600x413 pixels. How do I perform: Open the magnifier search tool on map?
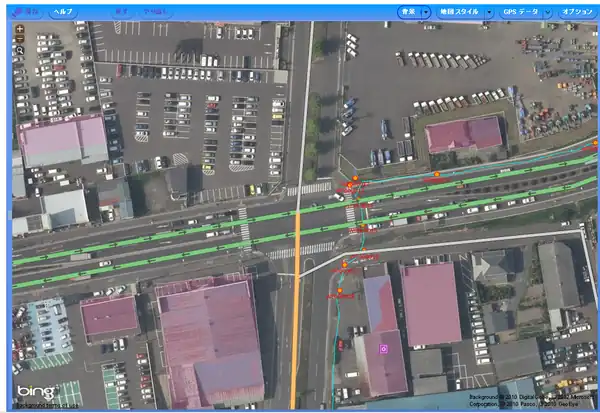tap(20, 49)
